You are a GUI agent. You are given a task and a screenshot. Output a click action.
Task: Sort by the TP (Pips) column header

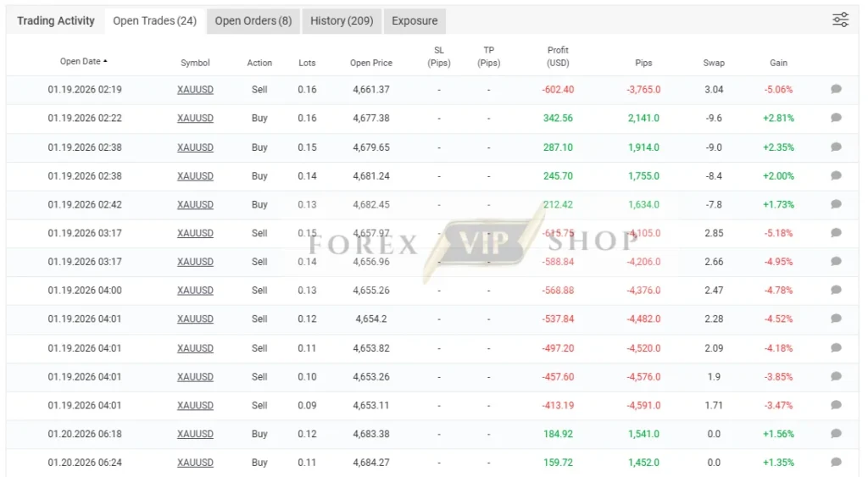click(x=489, y=57)
